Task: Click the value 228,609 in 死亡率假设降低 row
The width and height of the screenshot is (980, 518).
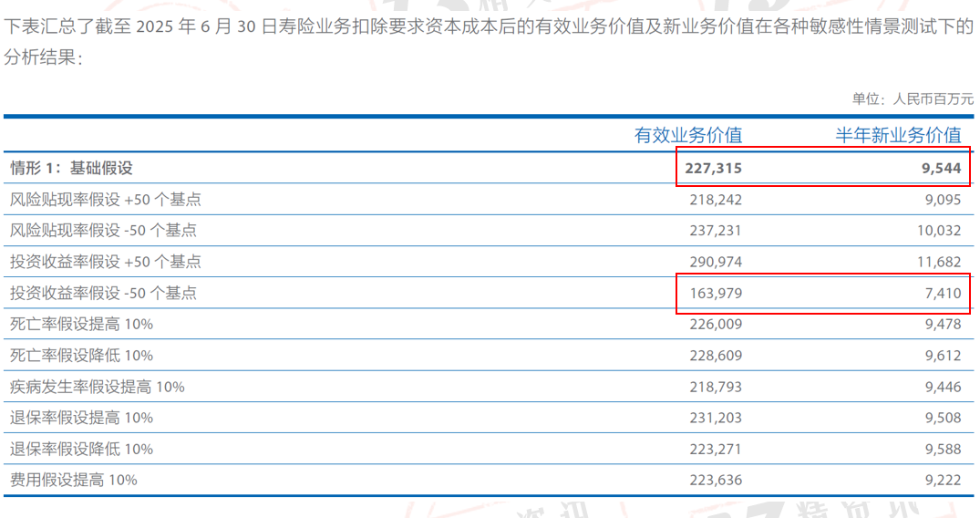Action: tap(716, 356)
